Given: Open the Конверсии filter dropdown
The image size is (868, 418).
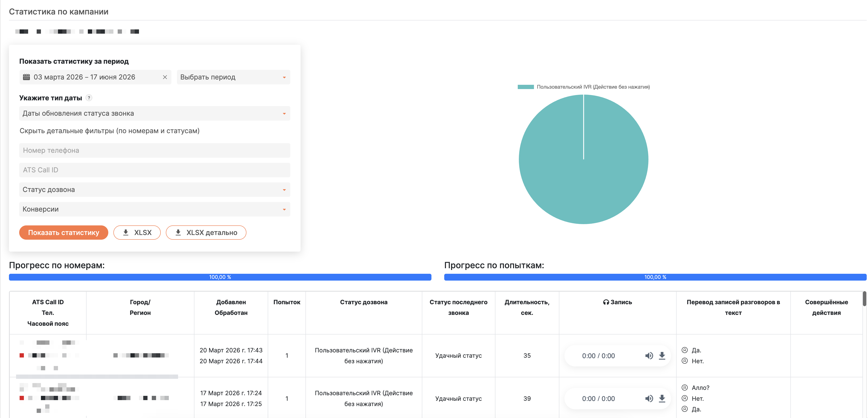Looking at the screenshot, I should point(155,209).
